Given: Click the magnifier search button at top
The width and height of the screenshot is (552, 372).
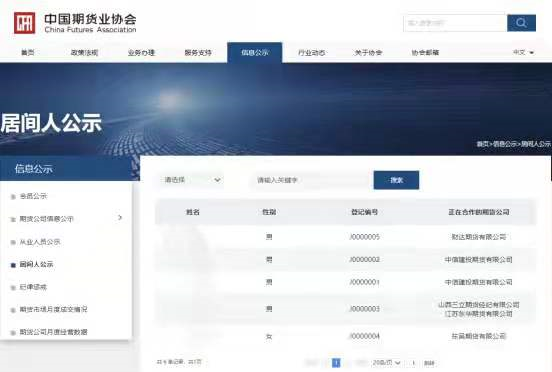Looking at the screenshot, I should 521,23.
